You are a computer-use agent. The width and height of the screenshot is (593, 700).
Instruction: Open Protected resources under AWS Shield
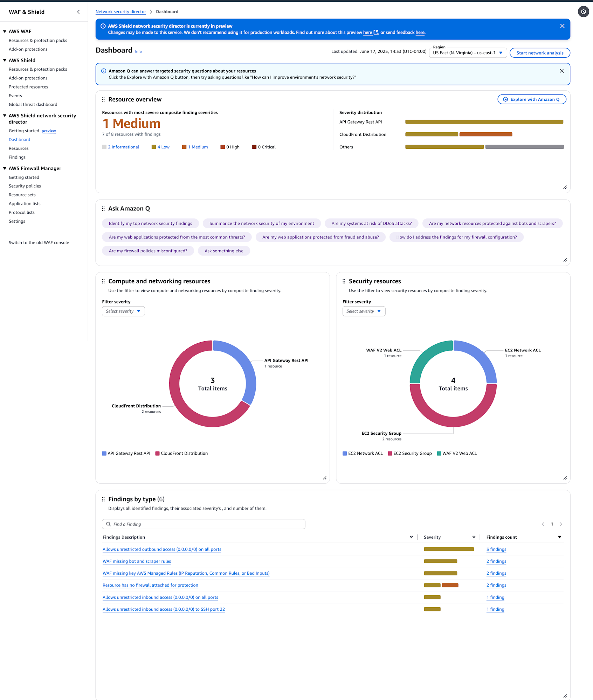[28, 87]
